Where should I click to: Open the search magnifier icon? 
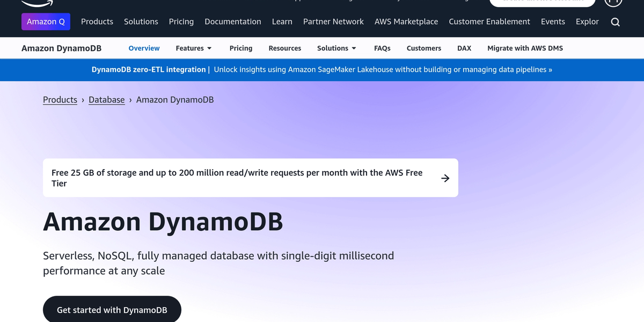(x=615, y=22)
